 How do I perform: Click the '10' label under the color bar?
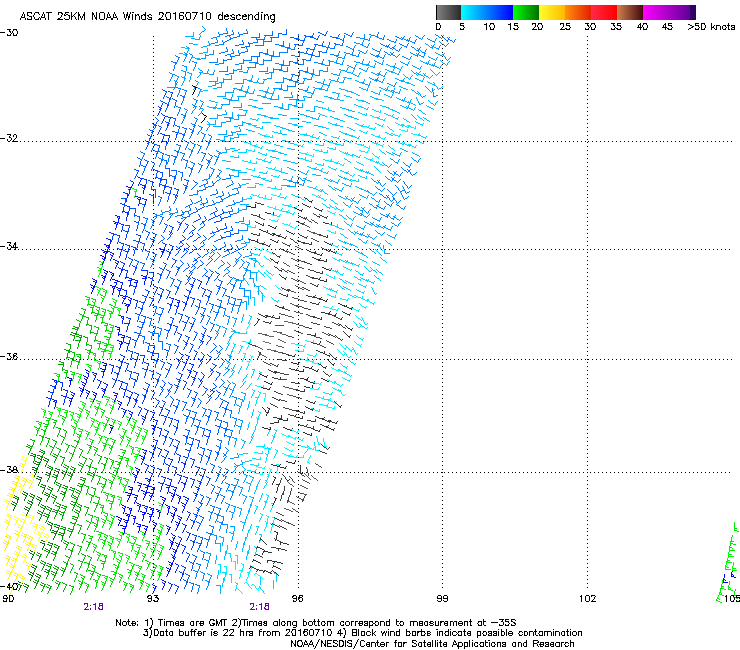(x=489, y=27)
